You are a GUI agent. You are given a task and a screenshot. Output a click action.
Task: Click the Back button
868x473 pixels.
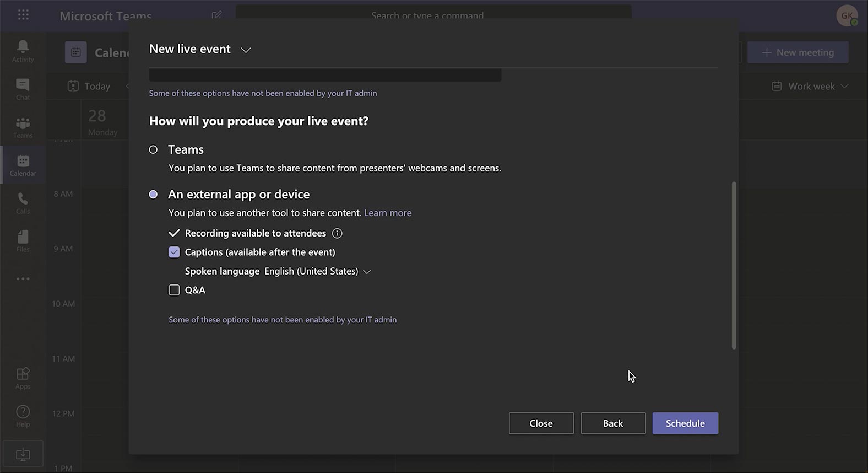click(x=613, y=423)
